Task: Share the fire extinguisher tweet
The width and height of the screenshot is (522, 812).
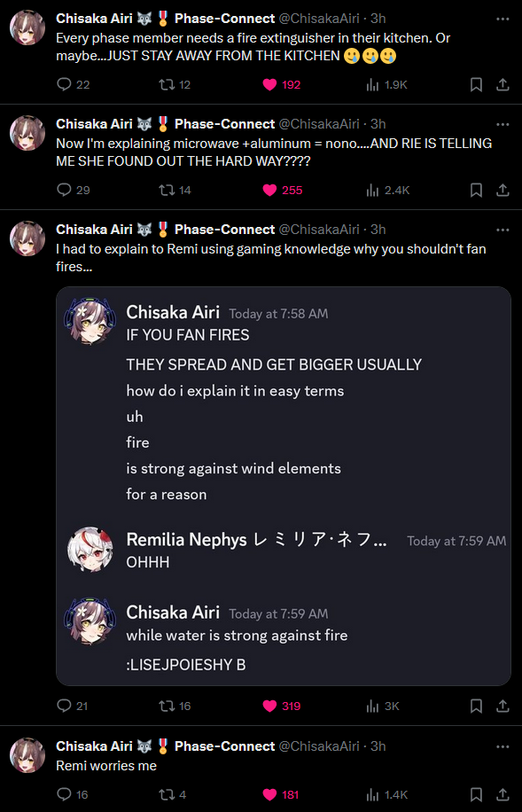Action: (503, 85)
